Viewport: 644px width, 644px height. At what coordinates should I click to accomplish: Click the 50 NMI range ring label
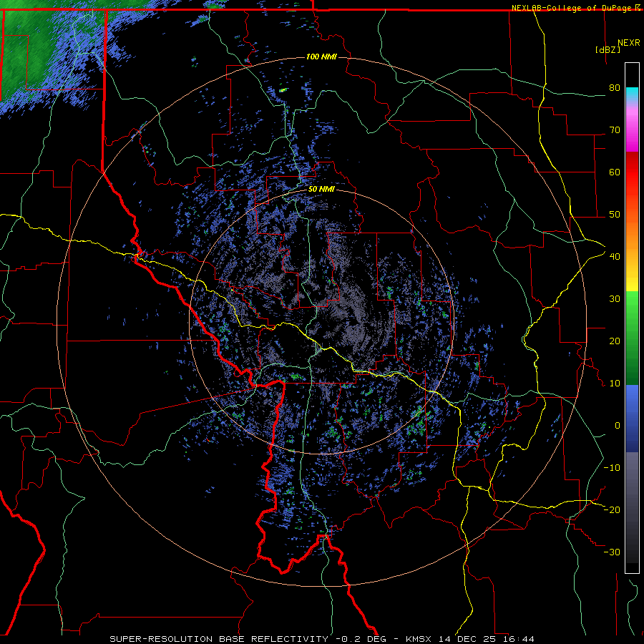tap(321, 190)
